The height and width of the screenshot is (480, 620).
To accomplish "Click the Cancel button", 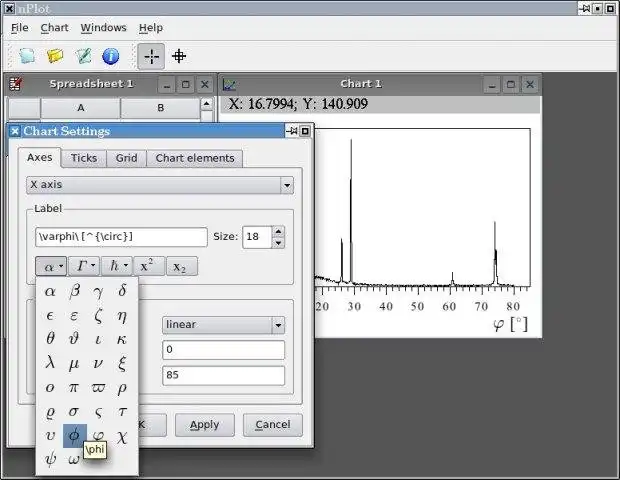I will coord(273,425).
